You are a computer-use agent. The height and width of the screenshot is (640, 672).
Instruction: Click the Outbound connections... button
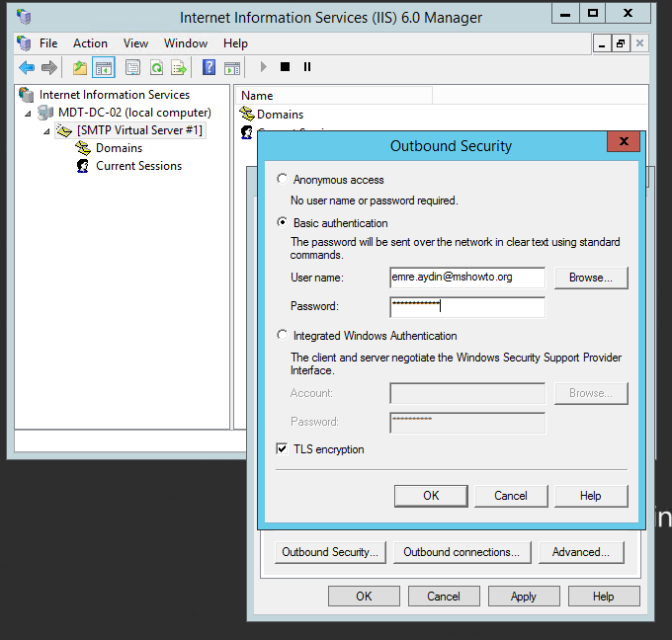462,552
